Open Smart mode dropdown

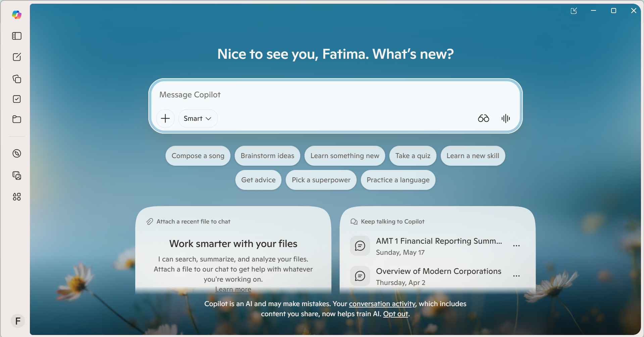(x=198, y=118)
